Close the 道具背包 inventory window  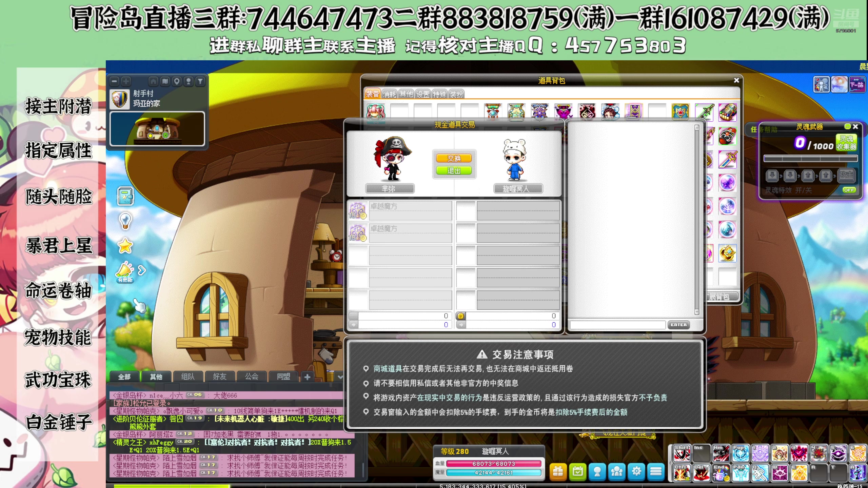[736, 80]
